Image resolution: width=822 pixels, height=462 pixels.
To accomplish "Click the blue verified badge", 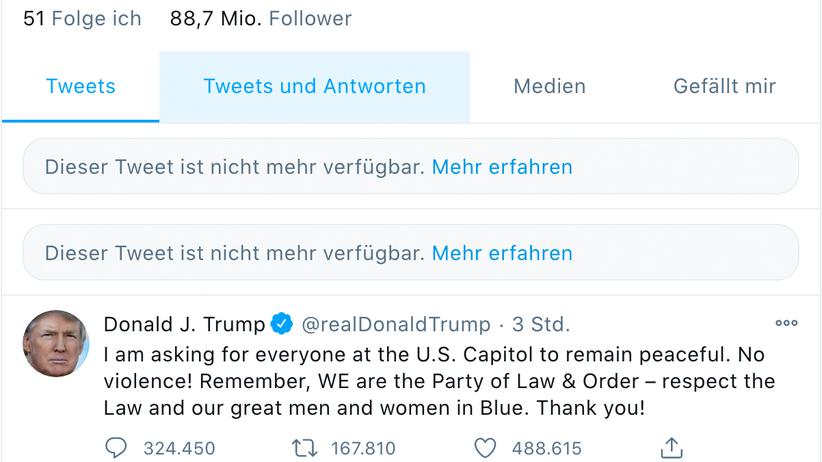I will 282,324.
